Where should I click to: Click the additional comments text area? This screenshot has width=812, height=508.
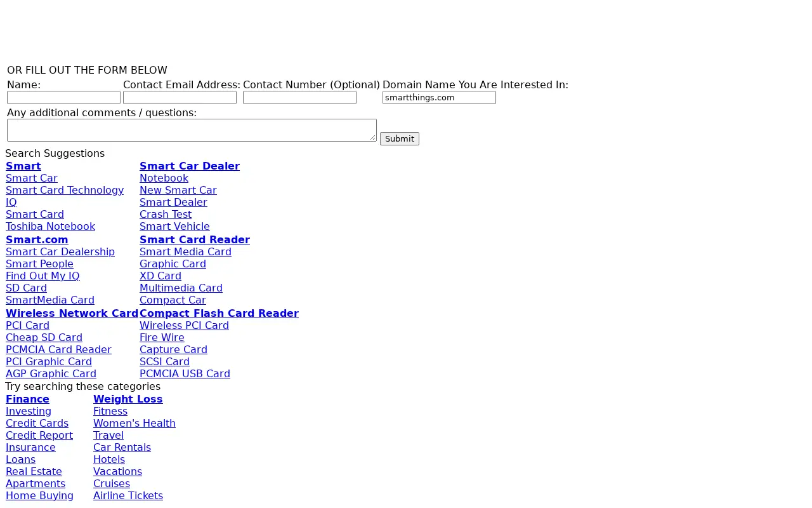point(192,130)
